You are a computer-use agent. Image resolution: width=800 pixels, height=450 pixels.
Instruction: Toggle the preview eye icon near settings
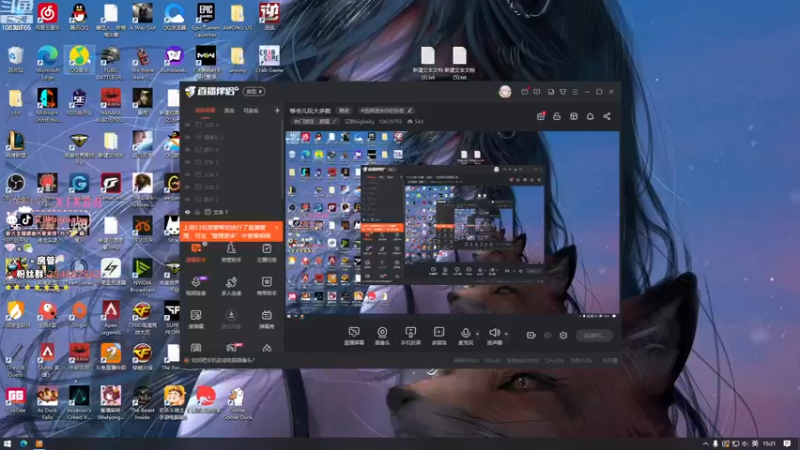click(547, 335)
